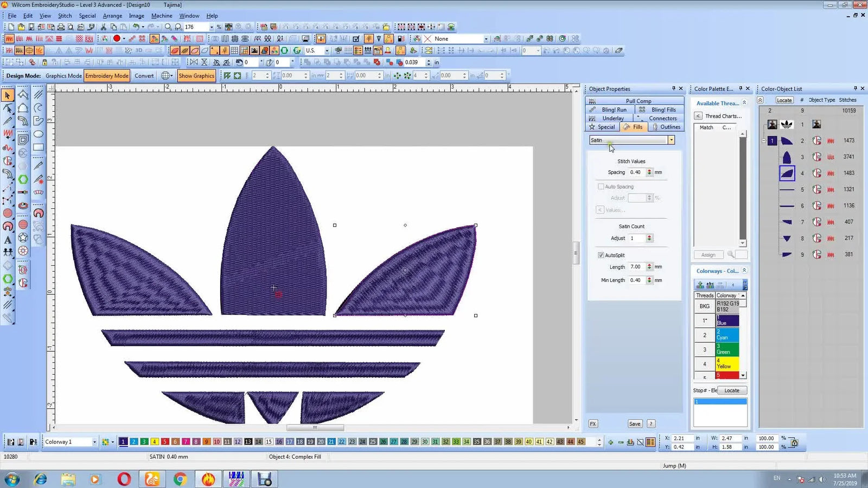
Task: Cut selection with scissors icon
Action: (103, 27)
